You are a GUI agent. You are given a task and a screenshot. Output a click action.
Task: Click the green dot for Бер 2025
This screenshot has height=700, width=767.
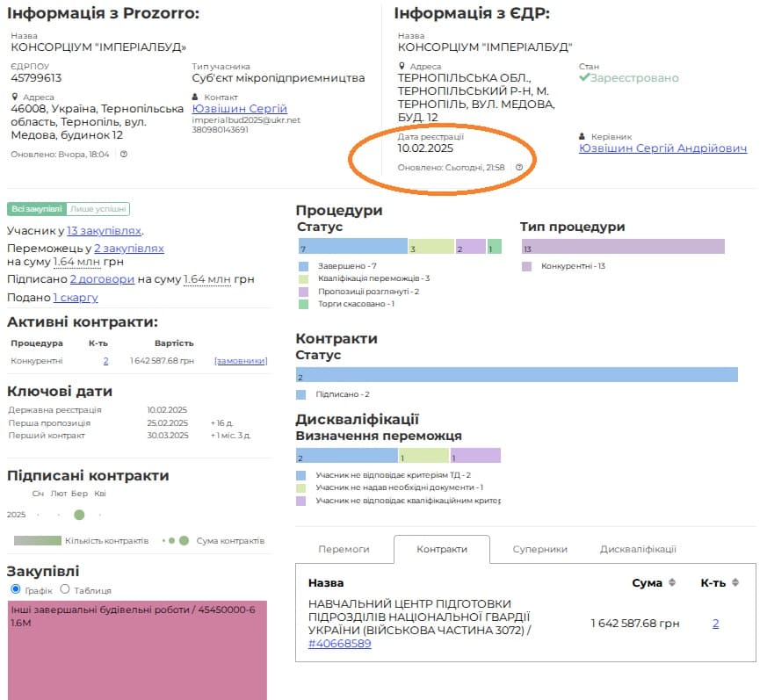click(79, 515)
